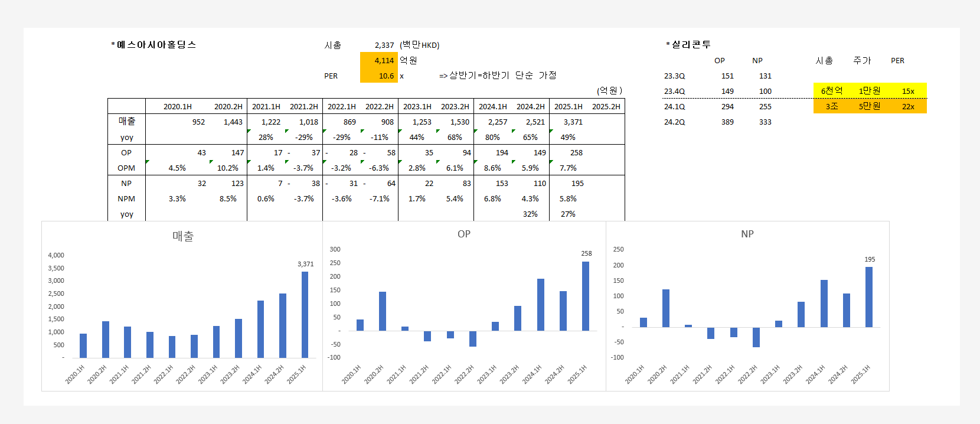
Task: Select the 24.2Q row label
Action: [674, 122]
